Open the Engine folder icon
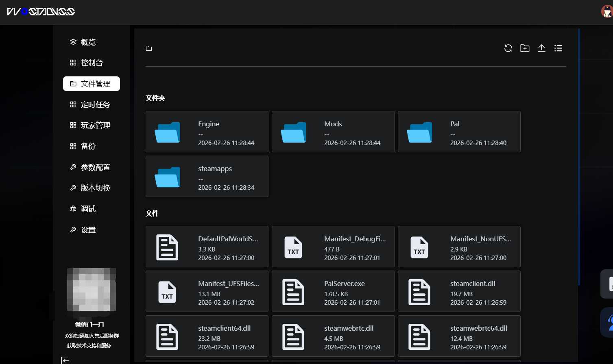This screenshot has height=364, width=613. click(x=167, y=132)
